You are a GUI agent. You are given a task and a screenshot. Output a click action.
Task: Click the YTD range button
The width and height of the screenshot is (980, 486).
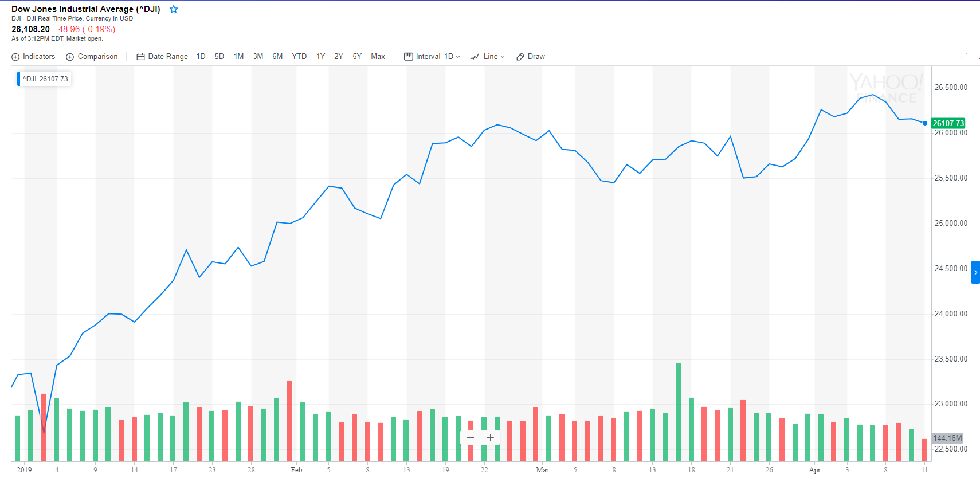(299, 56)
